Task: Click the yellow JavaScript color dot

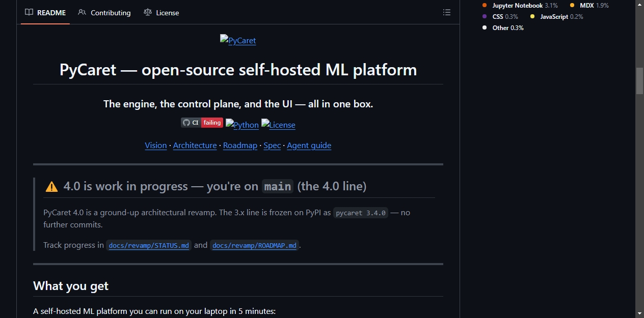Action: pos(532,17)
